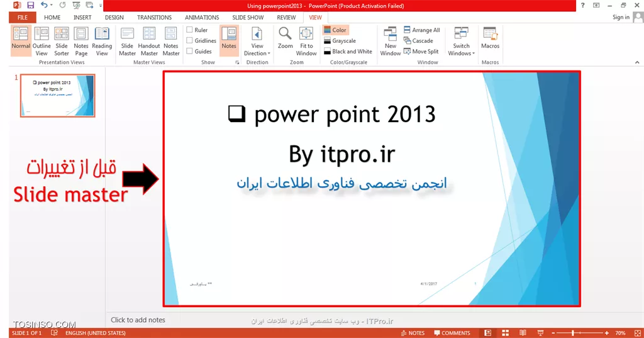Select Color mode

(335, 30)
